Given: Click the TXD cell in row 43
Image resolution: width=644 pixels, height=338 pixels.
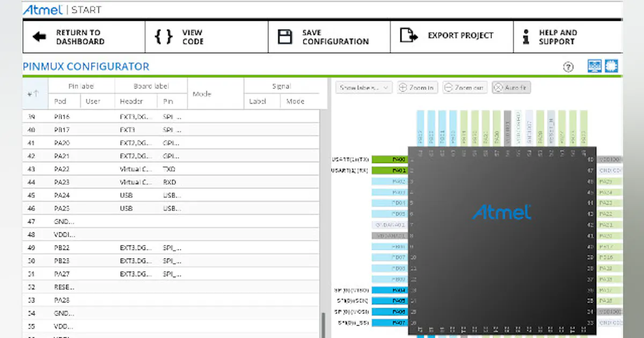Looking at the screenshot, I should pos(169,169).
